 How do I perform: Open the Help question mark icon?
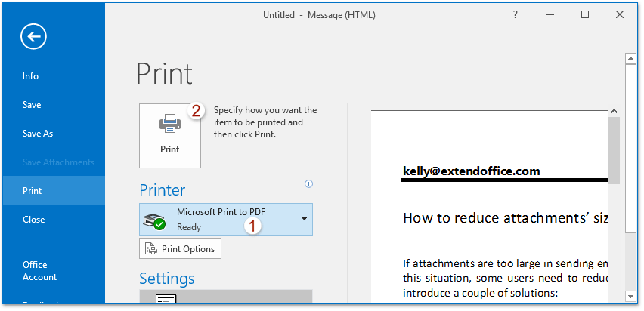[515, 14]
